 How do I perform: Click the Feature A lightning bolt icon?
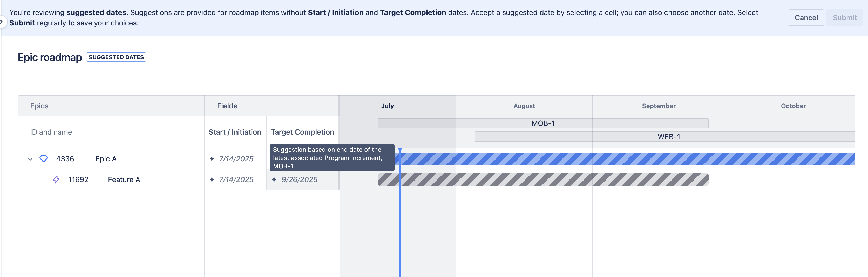tap(56, 179)
